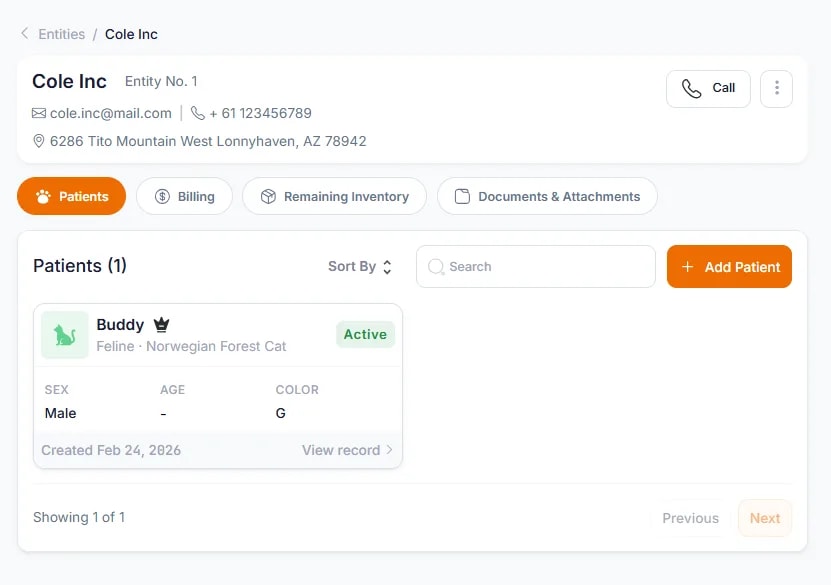Open the Documents & Attachments tab

(x=547, y=196)
